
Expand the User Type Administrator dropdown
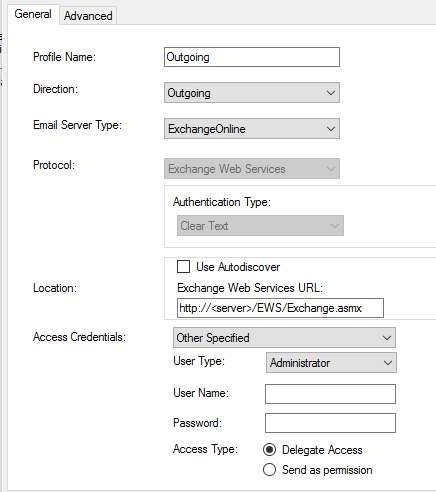pos(331,362)
